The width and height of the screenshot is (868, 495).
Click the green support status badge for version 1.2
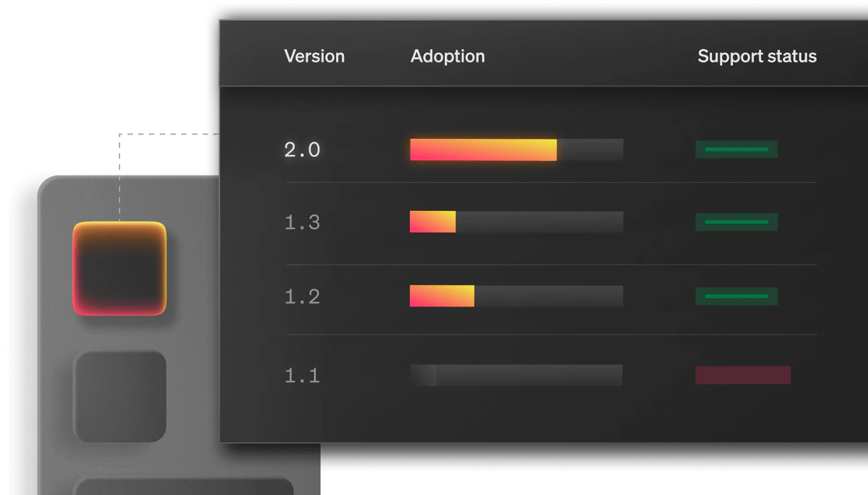tap(737, 296)
